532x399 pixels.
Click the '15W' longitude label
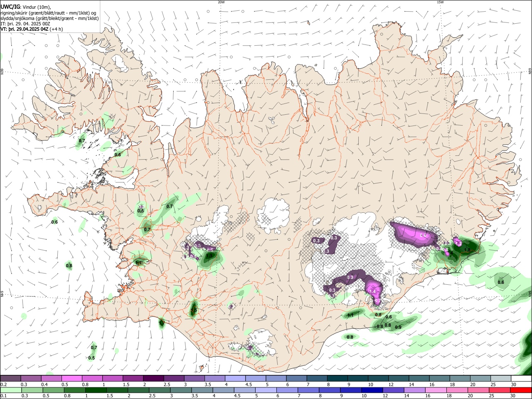point(440,2)
